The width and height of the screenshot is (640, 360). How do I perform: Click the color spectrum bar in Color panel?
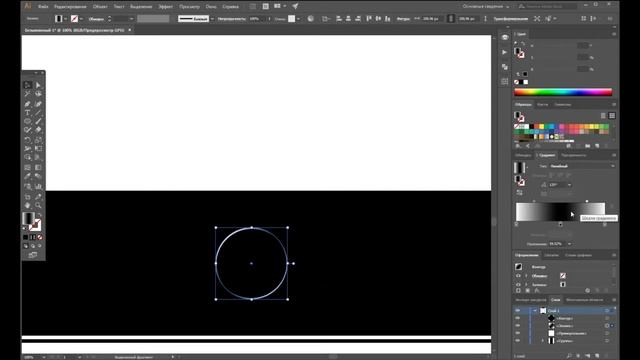[x=563, y=92]
